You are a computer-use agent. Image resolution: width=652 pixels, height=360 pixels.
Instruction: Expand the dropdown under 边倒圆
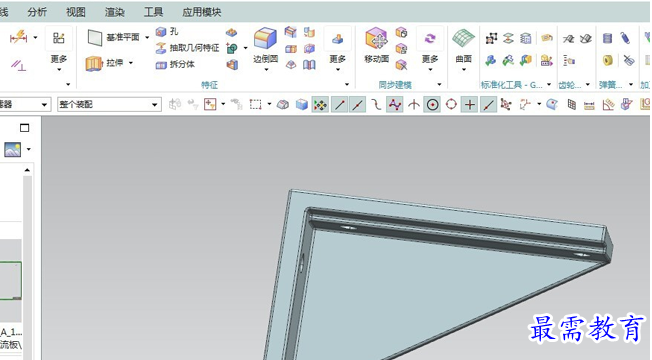[266, 69]
